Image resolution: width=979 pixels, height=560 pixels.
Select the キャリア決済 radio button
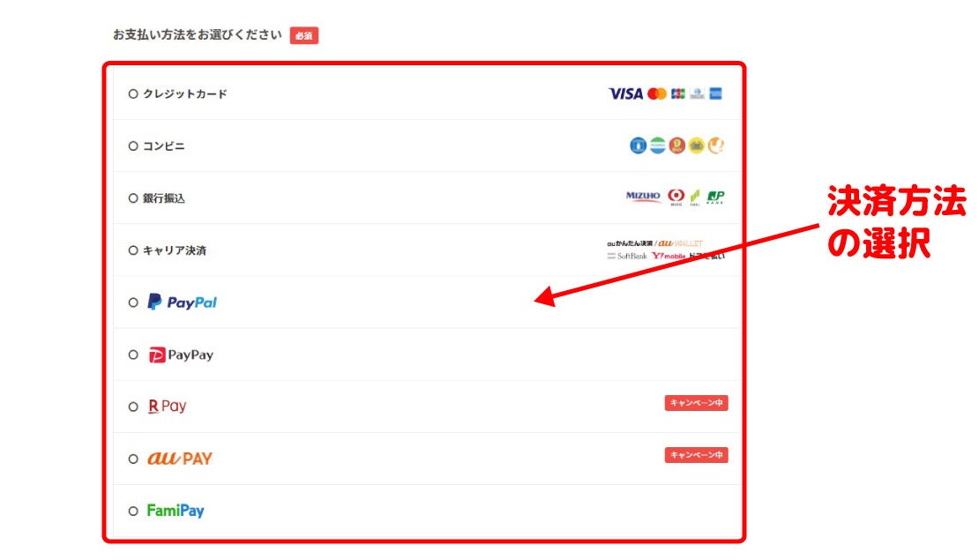(133, 250)
